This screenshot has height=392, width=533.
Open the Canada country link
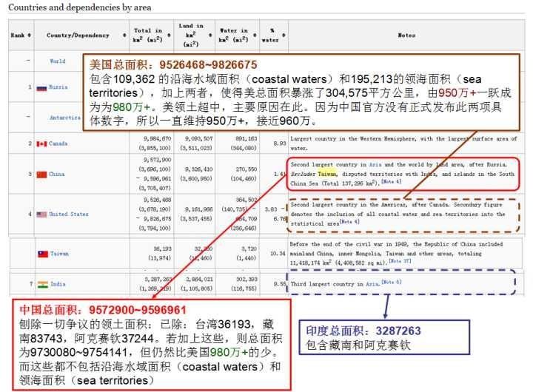coord(58,143)
